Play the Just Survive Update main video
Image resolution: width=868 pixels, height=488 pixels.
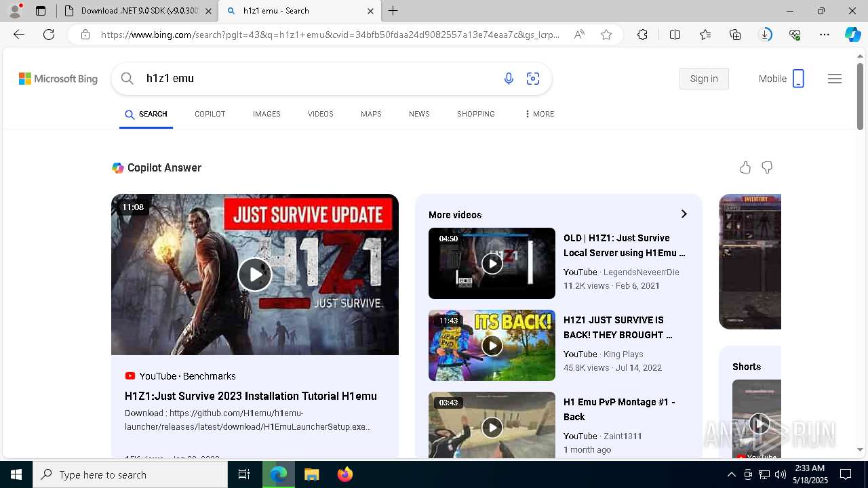255,274
